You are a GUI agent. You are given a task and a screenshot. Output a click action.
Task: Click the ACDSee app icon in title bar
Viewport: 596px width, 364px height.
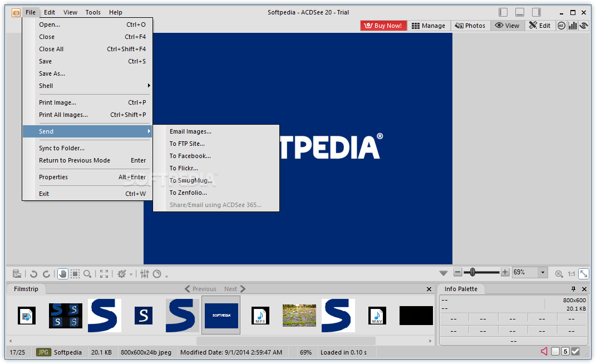pyautogui.click(x=16, y=13)
